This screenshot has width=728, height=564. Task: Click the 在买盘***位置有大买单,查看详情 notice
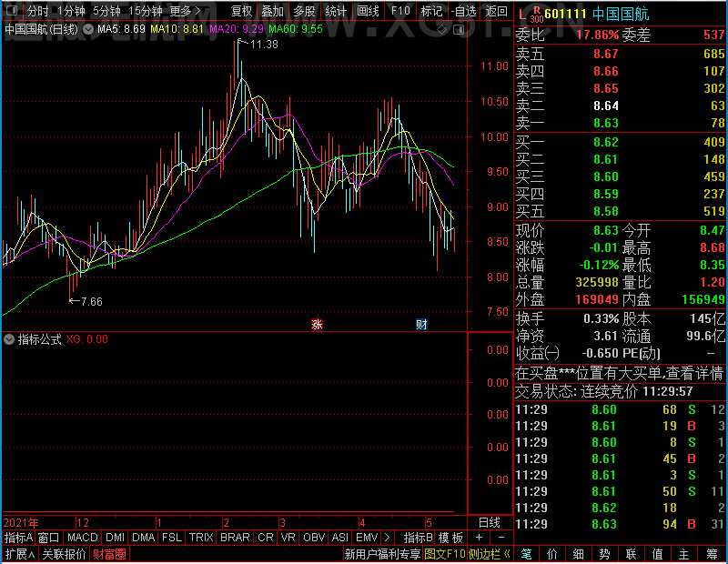[620, 373]
